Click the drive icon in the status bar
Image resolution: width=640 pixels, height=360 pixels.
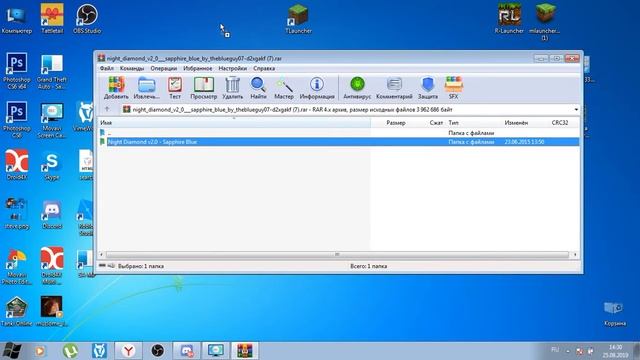point(102,266)
